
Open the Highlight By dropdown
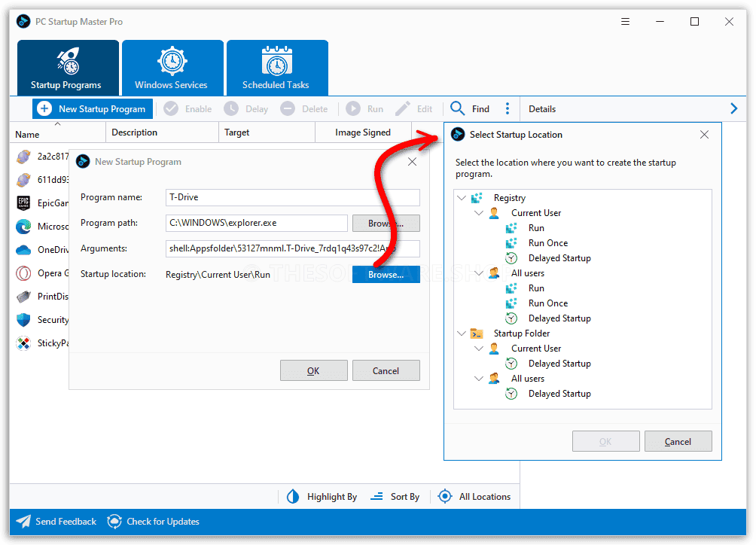pyautogui.click(x=322, y=496)
